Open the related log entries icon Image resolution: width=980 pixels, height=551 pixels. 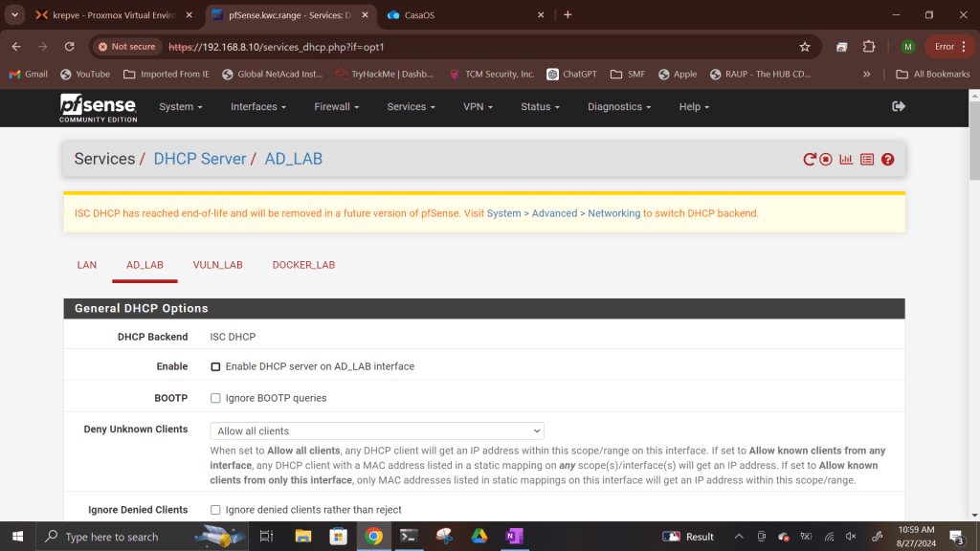(867, 160)
